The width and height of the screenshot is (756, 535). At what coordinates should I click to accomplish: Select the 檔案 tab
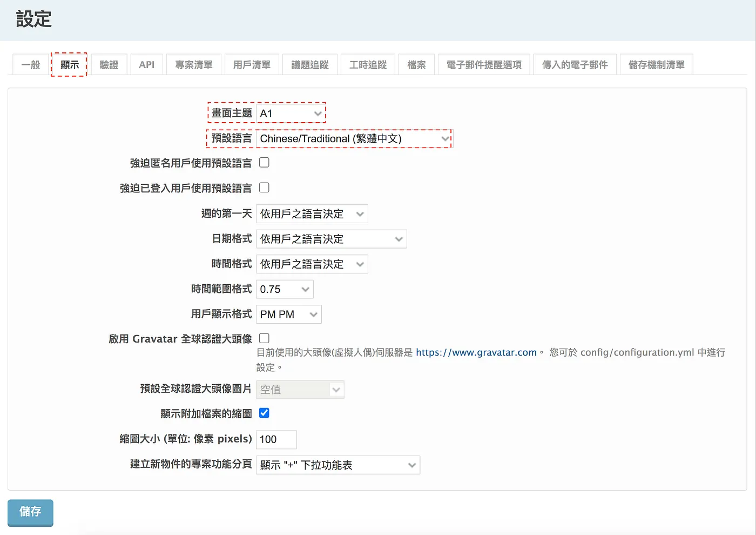click(416, 65)
